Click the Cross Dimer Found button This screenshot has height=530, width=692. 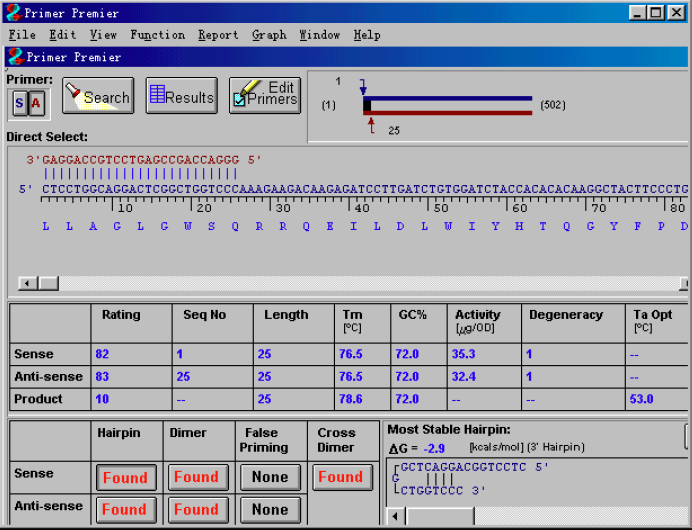click(x=340, y=478)
